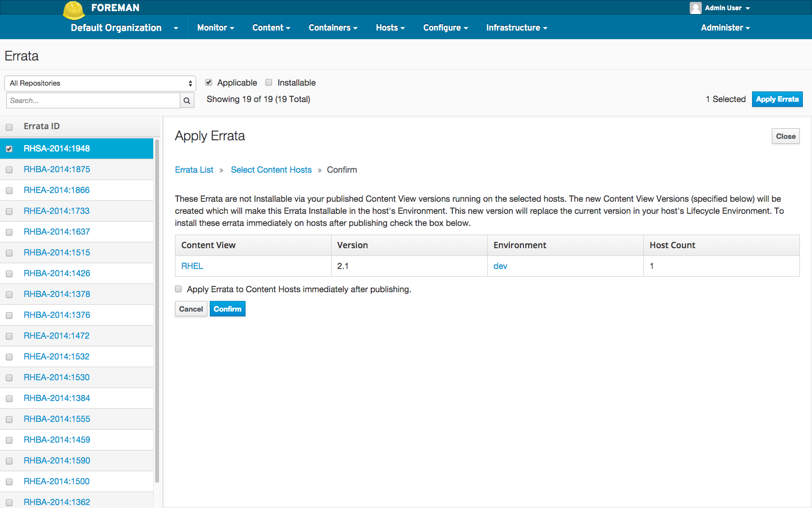The height and width of the screenshot is (508, 812).
Task: Check the RHBA-2014:1426 row checkbox
Action: [x=9, y=274]
